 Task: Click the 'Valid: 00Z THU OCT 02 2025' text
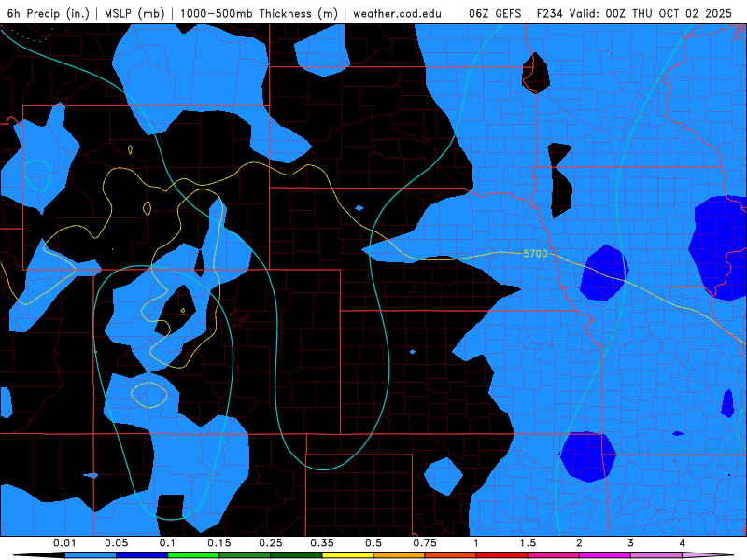click(x=650, y=13)
